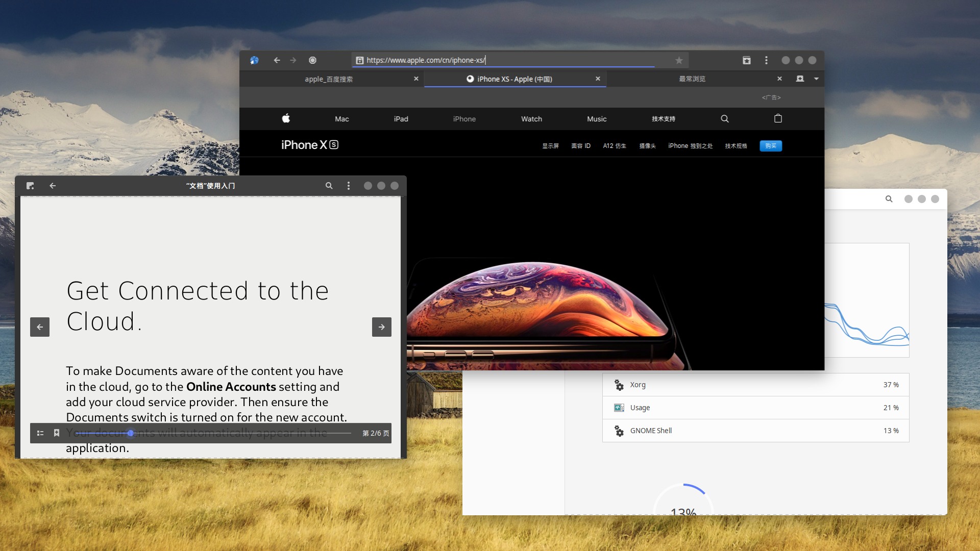Image resolution: width=980 pixels, height=551 pixels.
Task: Close the apple_百度搜索 tab
Action: pyautogui.click(x=416, y=79)
